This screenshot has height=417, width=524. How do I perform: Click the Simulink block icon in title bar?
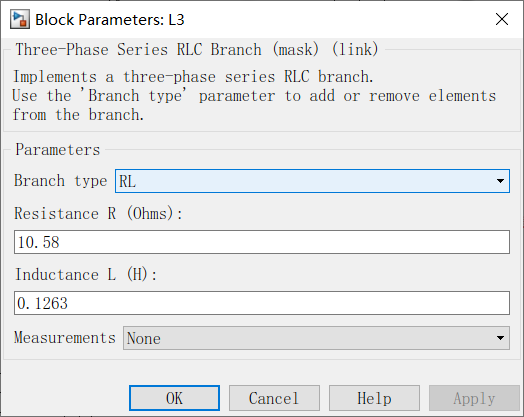(x=20, y=20)
